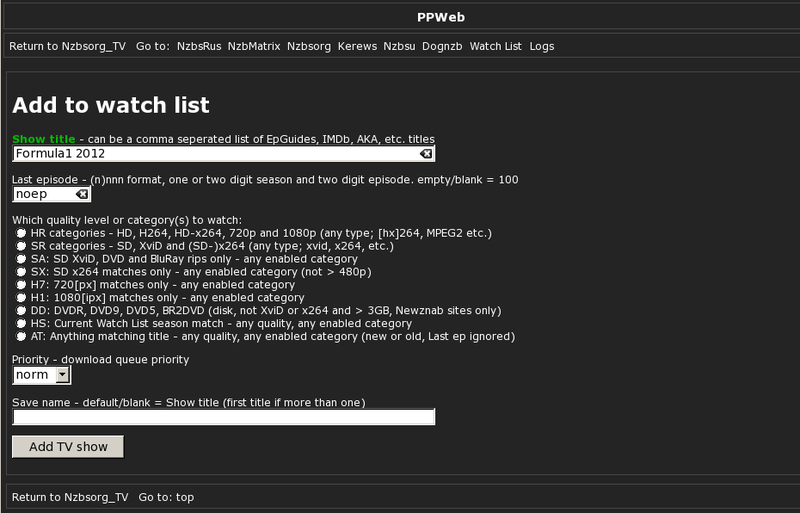Click Return to Nzbsorg_TV at the top
Image resolution: width=800 pixels, height=513 pixels.
[x=67, y=46]
